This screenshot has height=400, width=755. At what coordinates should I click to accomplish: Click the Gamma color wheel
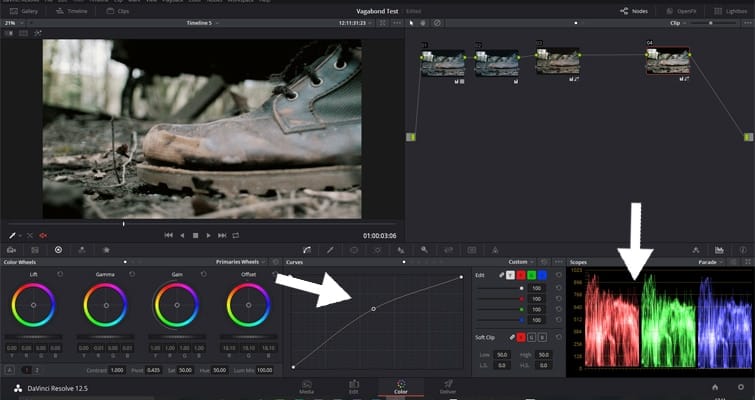pos(105,304)
